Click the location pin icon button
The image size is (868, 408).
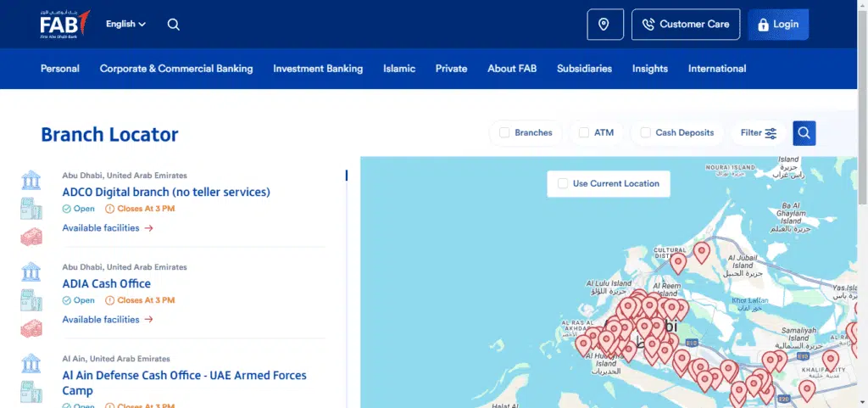[605, 25]
